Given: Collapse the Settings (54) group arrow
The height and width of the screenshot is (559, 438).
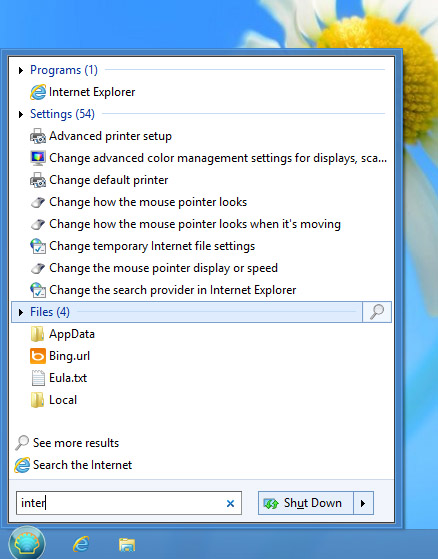Looking at the screenshot, I should click(x=21, y=114).
